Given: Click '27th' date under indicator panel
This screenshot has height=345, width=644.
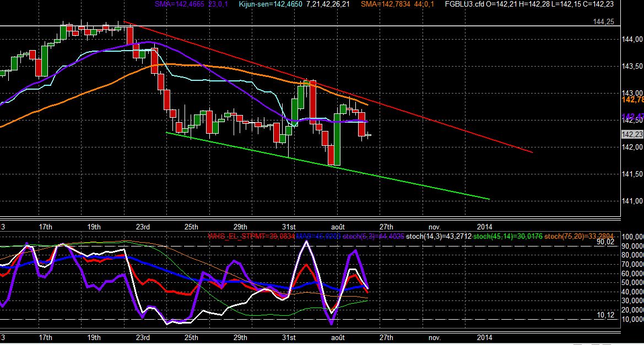Looking at the screenshot, I should (386, 338).
